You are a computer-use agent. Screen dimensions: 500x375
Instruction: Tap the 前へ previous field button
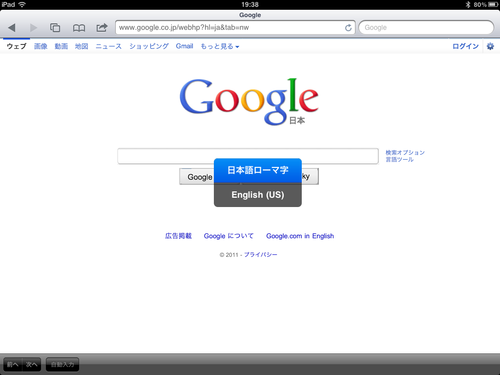coord(13,364)
